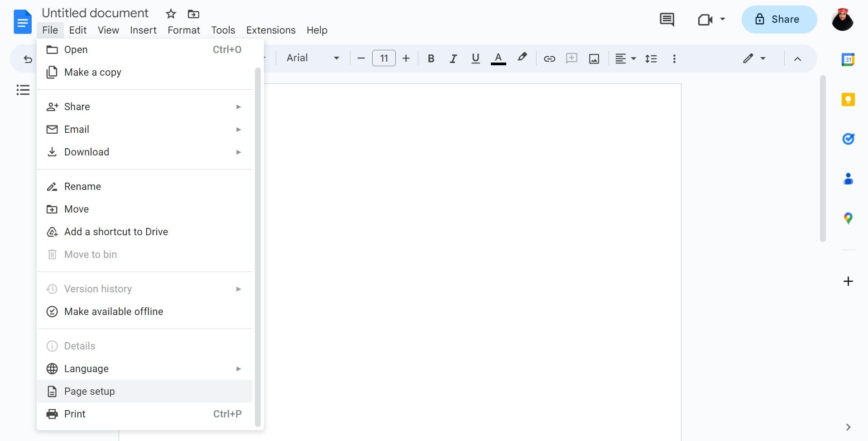The width and height of the screenshot is (868, 441).
Task: Show the document outline
Action: point(22,90)
